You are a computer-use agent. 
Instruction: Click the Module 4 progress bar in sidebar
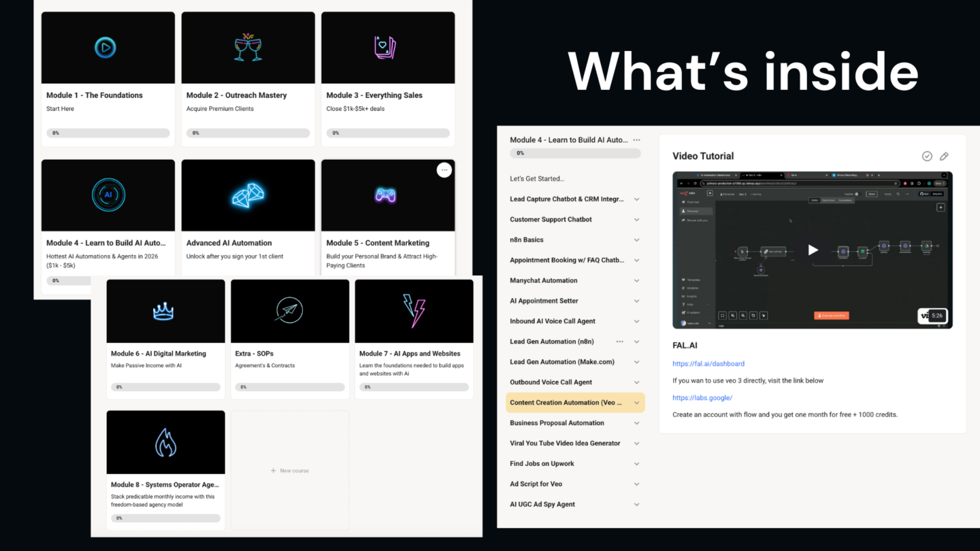(x=575, y=154)
